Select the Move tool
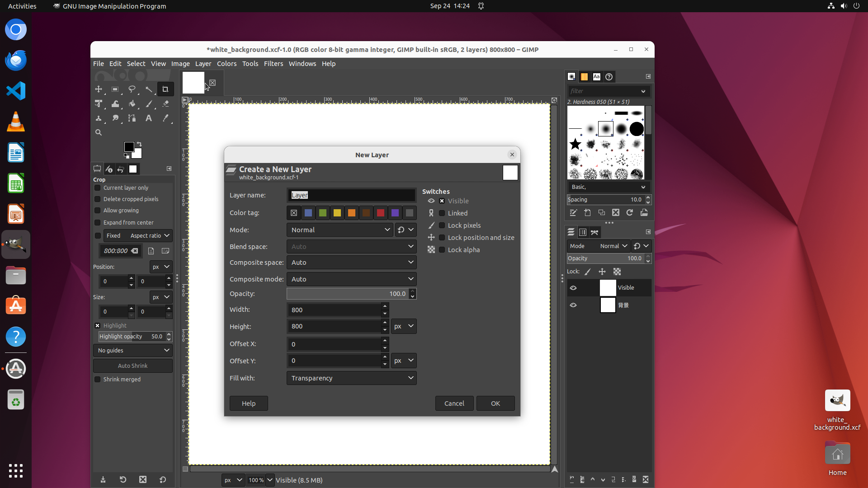868x488 pixels. coord(98,89)
